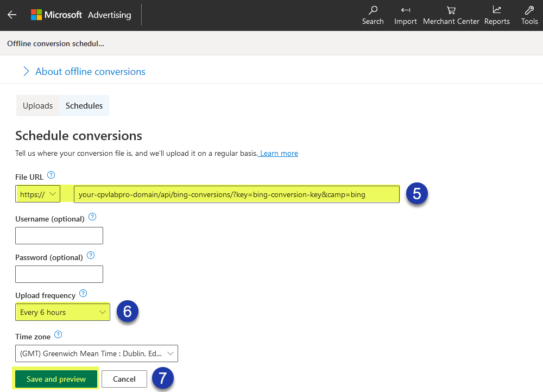This screenshot has width=543, height=392.
Task: Select the Schedules tab
Action: (x=84, y=105)
